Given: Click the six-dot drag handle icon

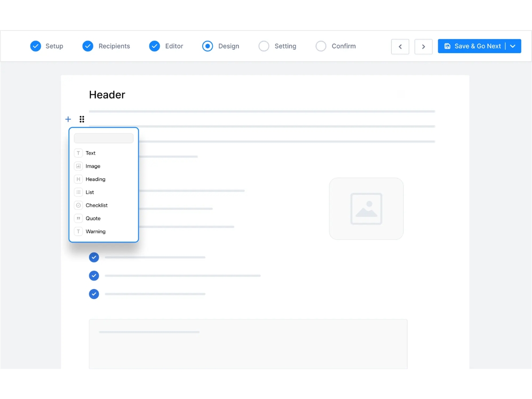Looking at the screenshot, I should [82, 119].
